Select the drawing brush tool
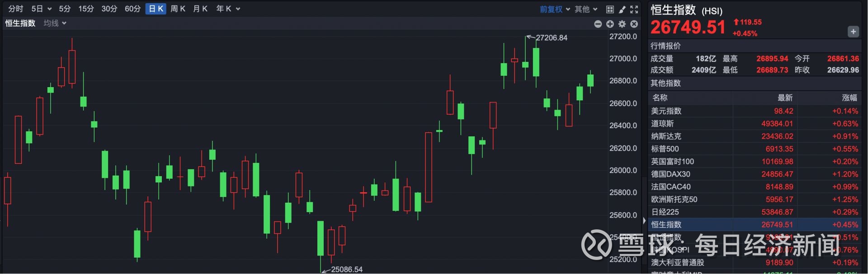868x274 pixels. tap(622, 9)
